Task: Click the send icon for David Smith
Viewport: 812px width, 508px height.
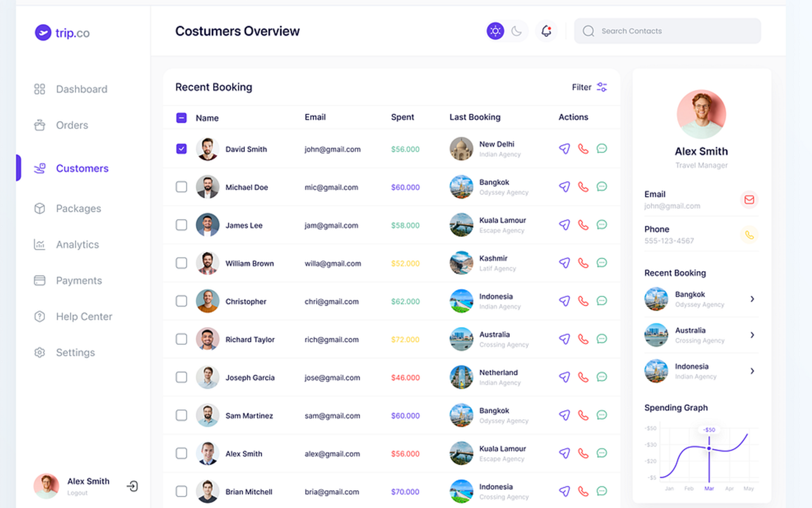Action: point(564,149)
